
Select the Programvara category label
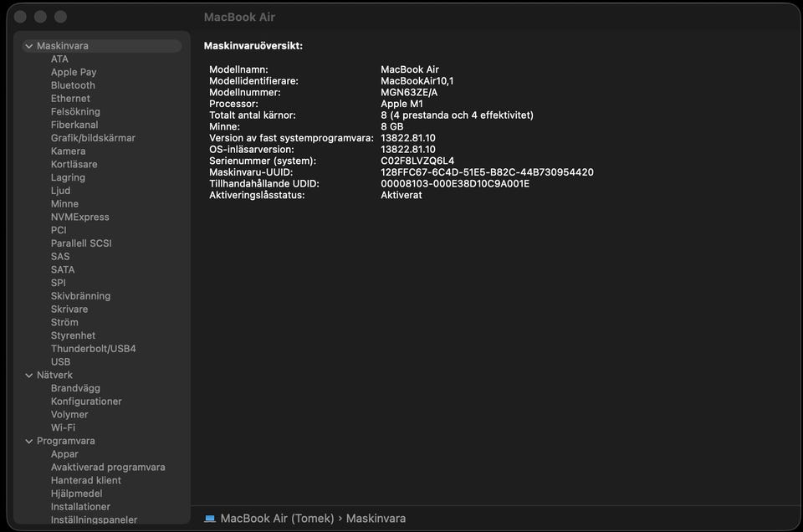(65, 441)
